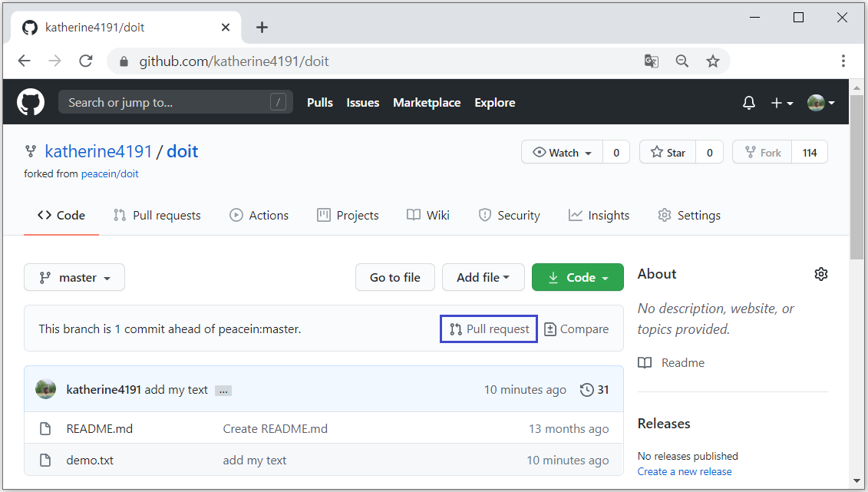The image size is (868, 492).
Task: Open the master branch selector
Action: click(74, 277)
